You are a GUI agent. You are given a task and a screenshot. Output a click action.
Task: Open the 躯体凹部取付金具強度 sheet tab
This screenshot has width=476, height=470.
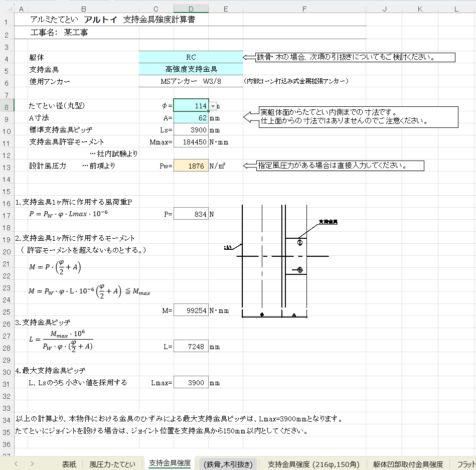(408, 464)
